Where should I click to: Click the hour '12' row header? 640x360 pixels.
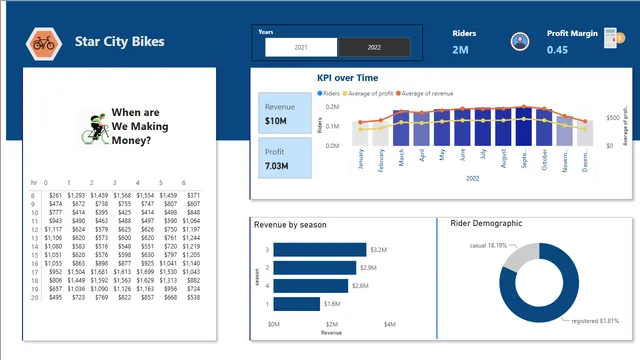pyautogui.click(x=35, y=230)
